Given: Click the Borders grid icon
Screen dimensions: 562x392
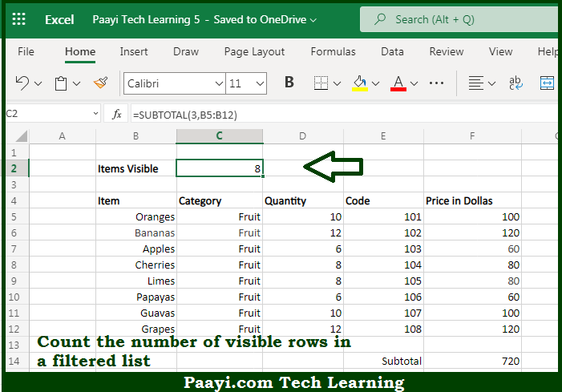Looking at the screenshot, I should coord(321,83).
